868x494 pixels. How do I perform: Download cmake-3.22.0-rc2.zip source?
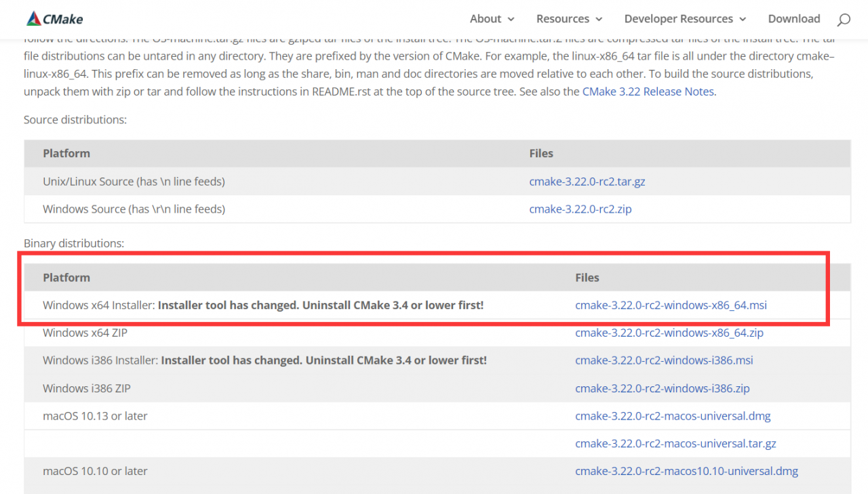(x=580, y=209)
